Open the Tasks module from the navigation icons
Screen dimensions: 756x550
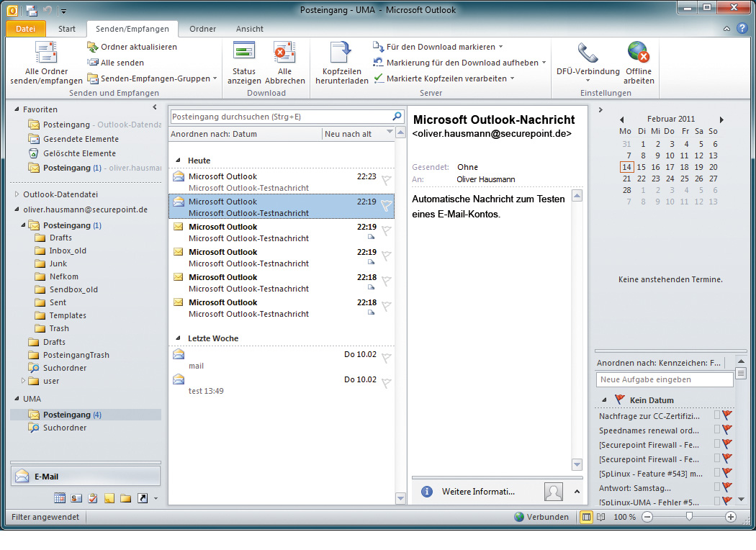[x=93, y=498]
